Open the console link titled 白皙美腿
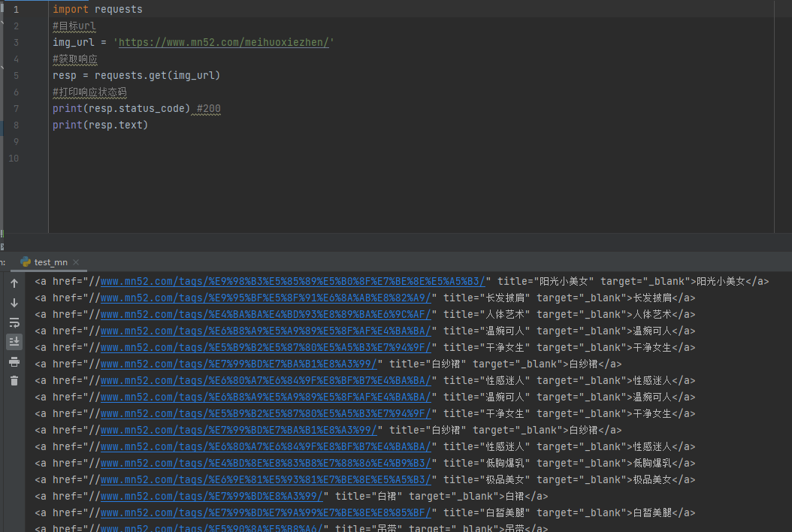Screen dimensions: 792x532 (x=266, y=512)
